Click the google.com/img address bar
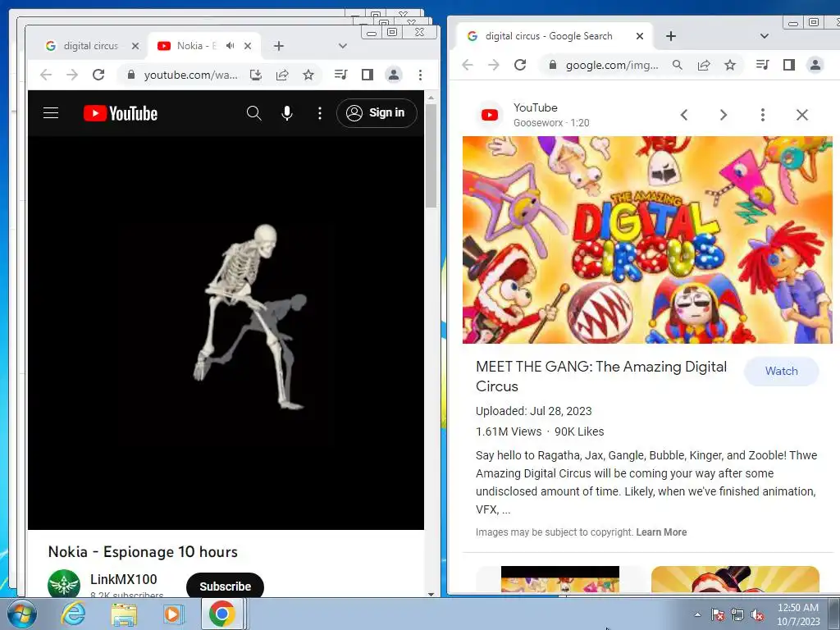The image size is (840, 630). pyautogui.click(x=612, y=65)
